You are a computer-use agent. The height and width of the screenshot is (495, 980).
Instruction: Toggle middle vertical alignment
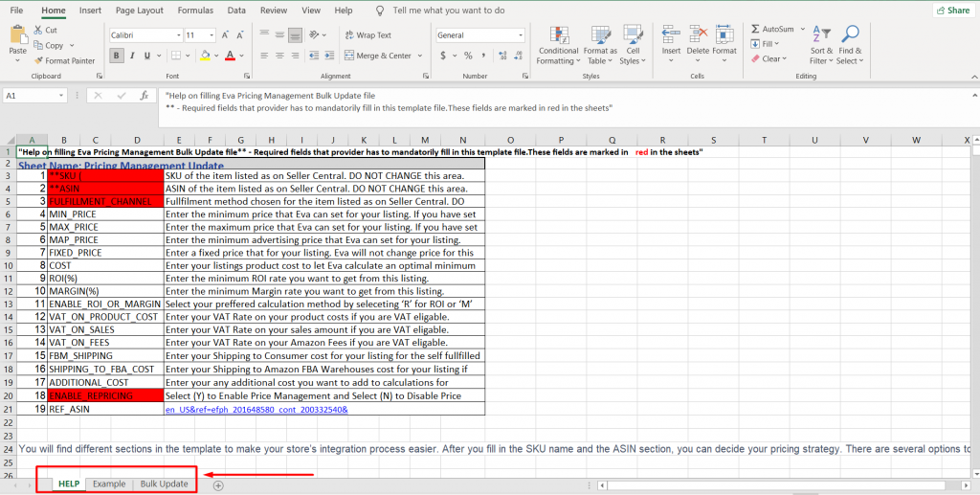280,35
